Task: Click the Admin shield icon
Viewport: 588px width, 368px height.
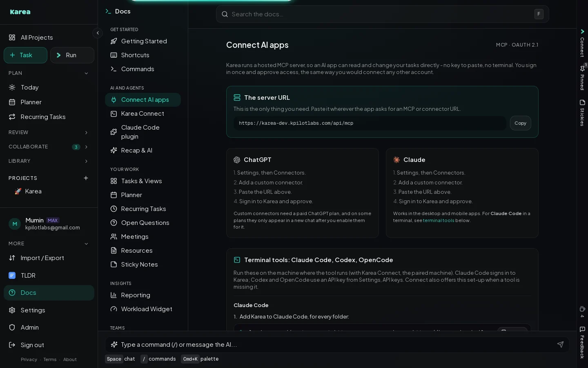Action: click(12, 328)
